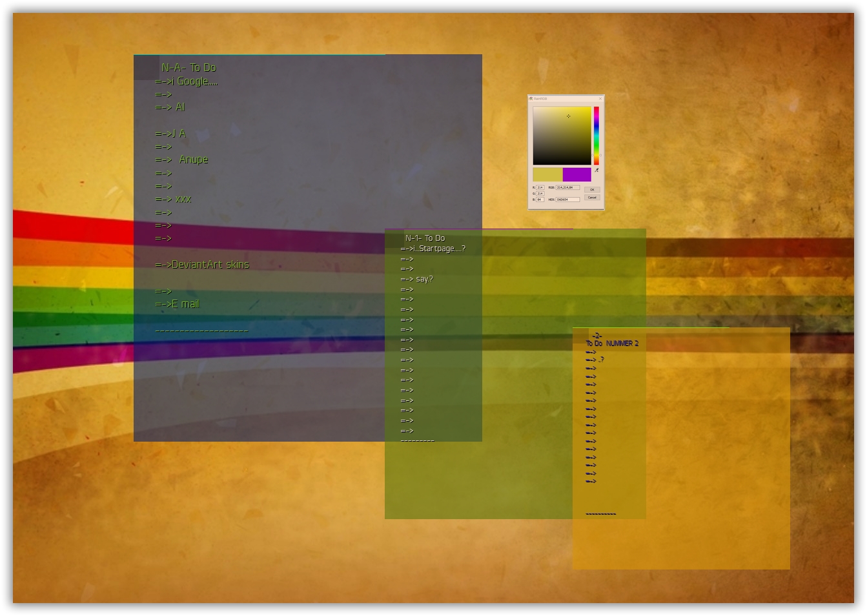The width and height of the screenshot is (867, 616).
Task: Click the R value field
Action: tap(540, 187)
